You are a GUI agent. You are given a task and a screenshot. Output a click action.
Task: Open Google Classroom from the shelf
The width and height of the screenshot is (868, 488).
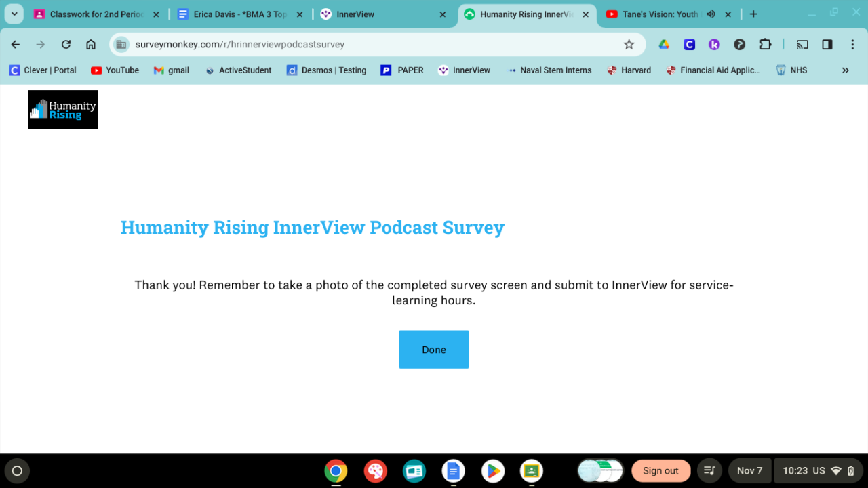(532, 471)
